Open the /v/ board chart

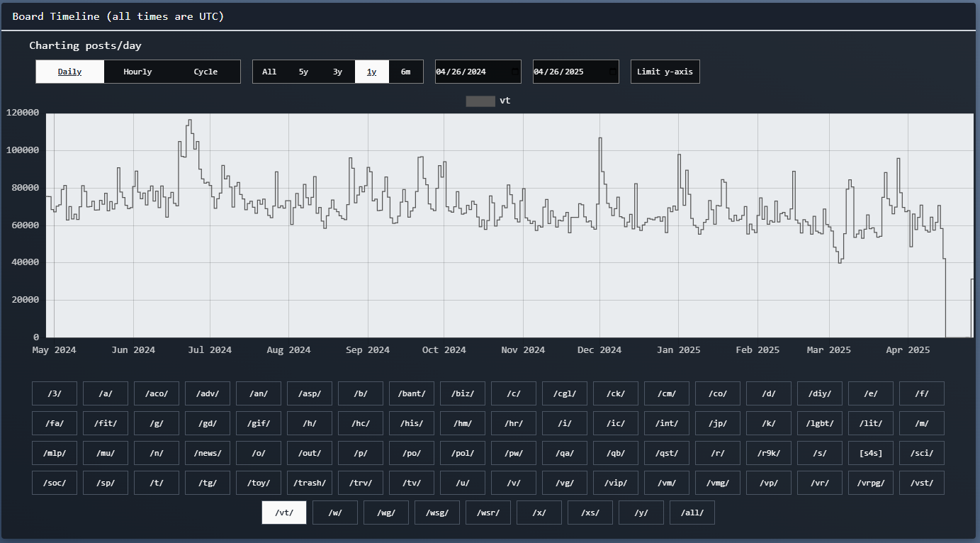514,483
